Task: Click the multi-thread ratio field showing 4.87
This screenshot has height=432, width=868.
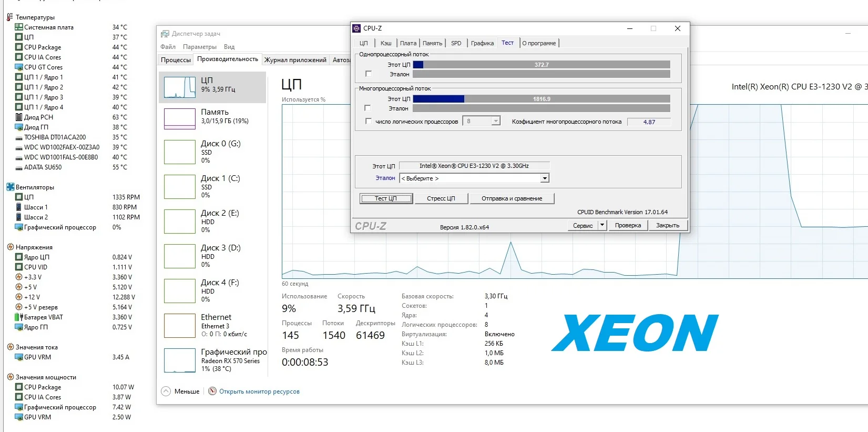Action: [649, 122]
